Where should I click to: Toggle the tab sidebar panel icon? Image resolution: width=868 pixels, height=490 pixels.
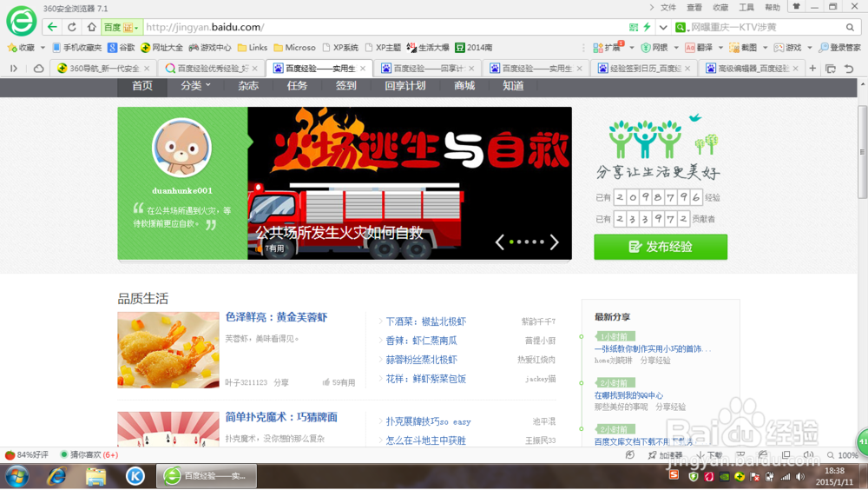(14, 68)
